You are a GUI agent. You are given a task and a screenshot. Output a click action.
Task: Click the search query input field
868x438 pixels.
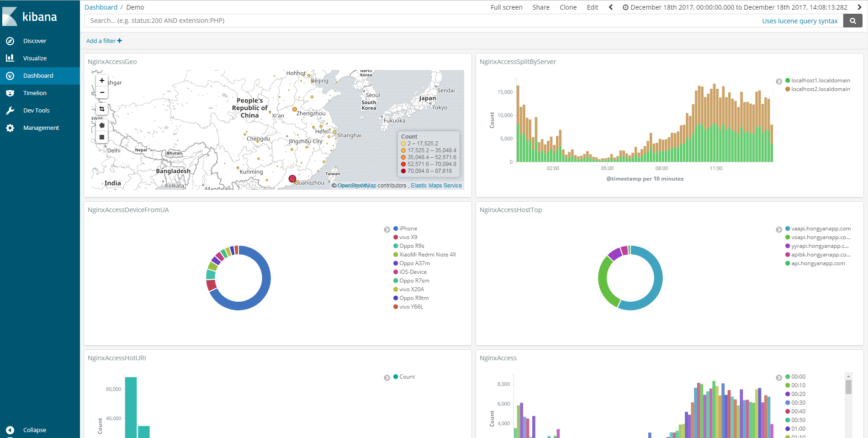tap(423, 21)
